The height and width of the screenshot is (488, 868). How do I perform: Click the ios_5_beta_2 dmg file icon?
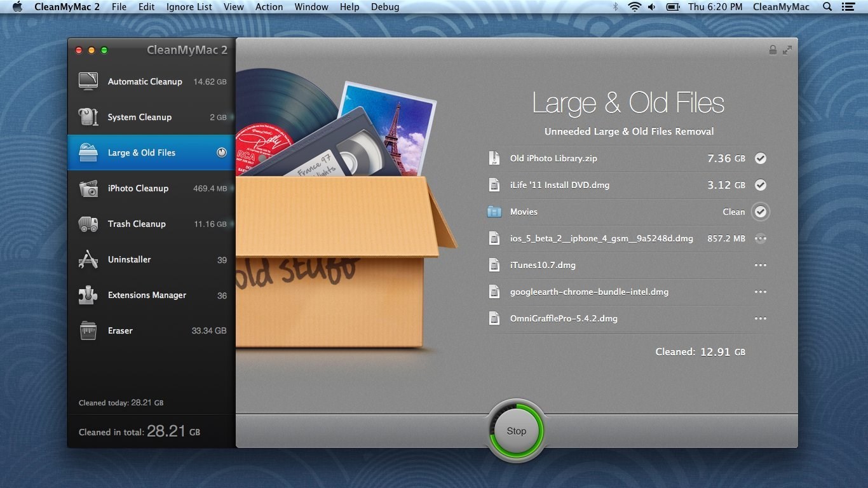pos(494,238)
